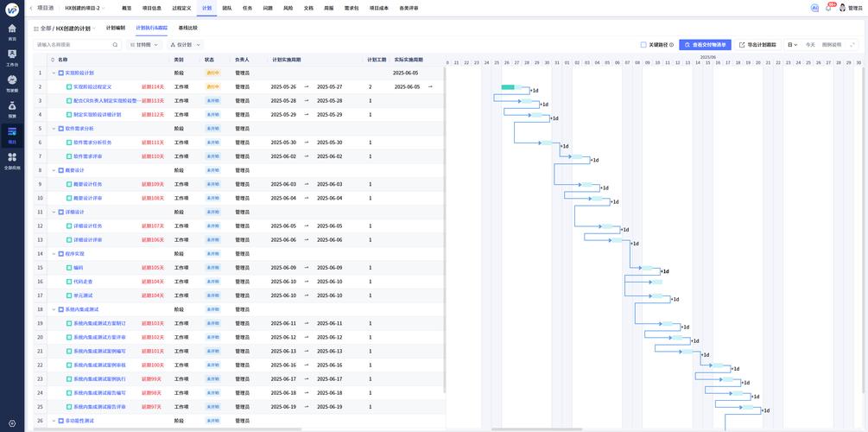Collapse the 软件需求分析 phase row
868x432 pixels.
(54, 129)
